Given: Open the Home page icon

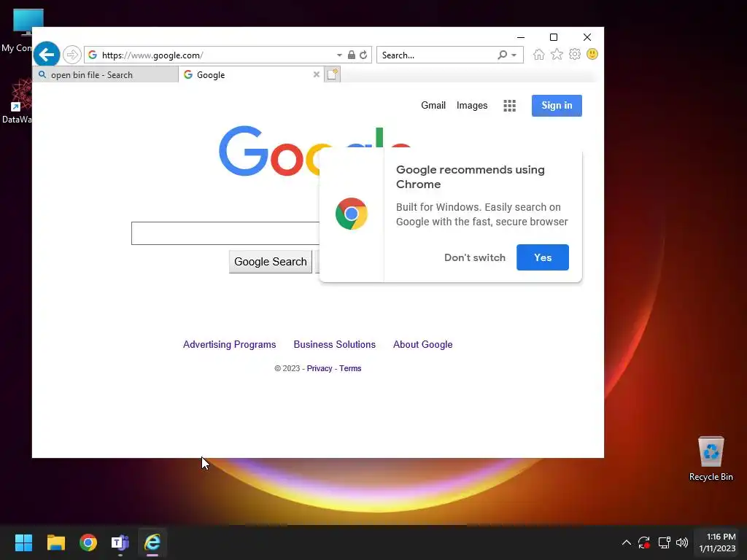Looking at the screenshot, I should point(539,54).
